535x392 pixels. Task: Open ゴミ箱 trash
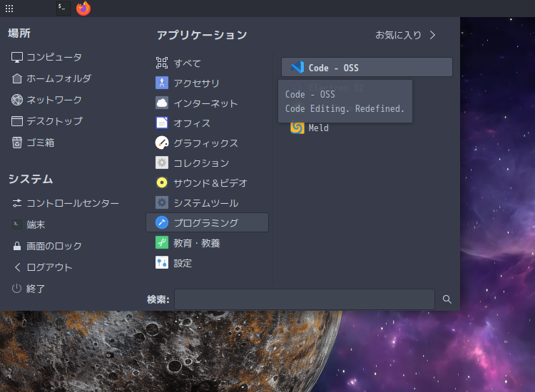click(x=33, y=143)
